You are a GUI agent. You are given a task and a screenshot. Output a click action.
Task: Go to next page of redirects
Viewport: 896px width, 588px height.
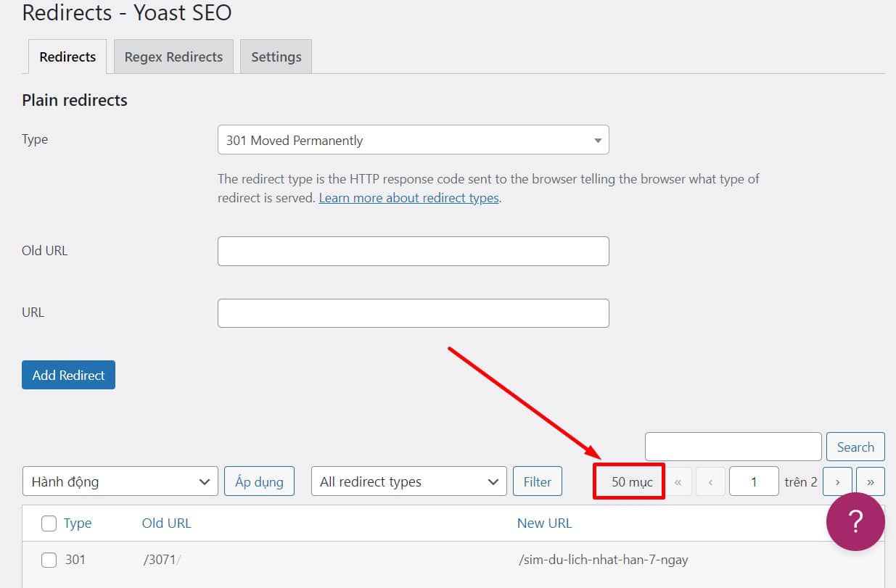(x=837, y=481)
